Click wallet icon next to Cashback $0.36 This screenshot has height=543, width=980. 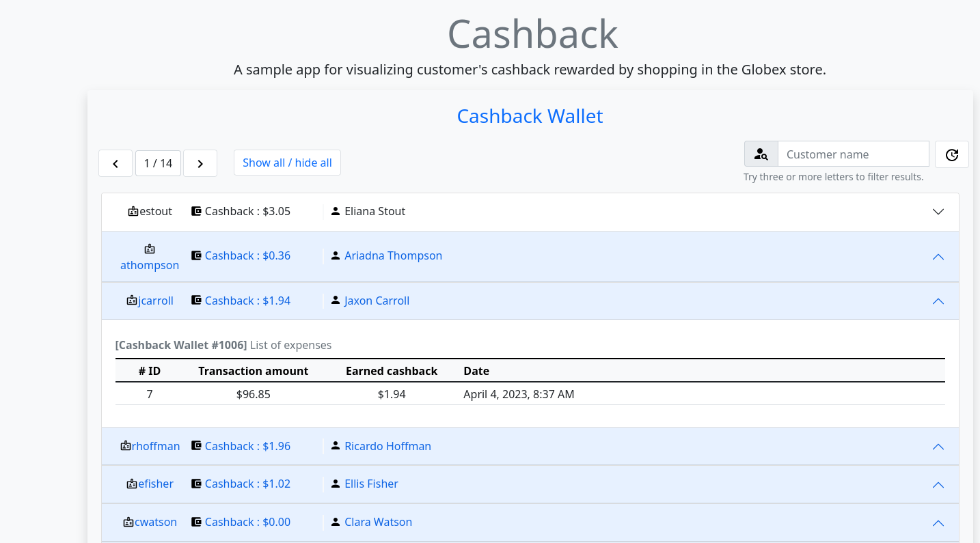pyautogui.click(x=196, y=255)
